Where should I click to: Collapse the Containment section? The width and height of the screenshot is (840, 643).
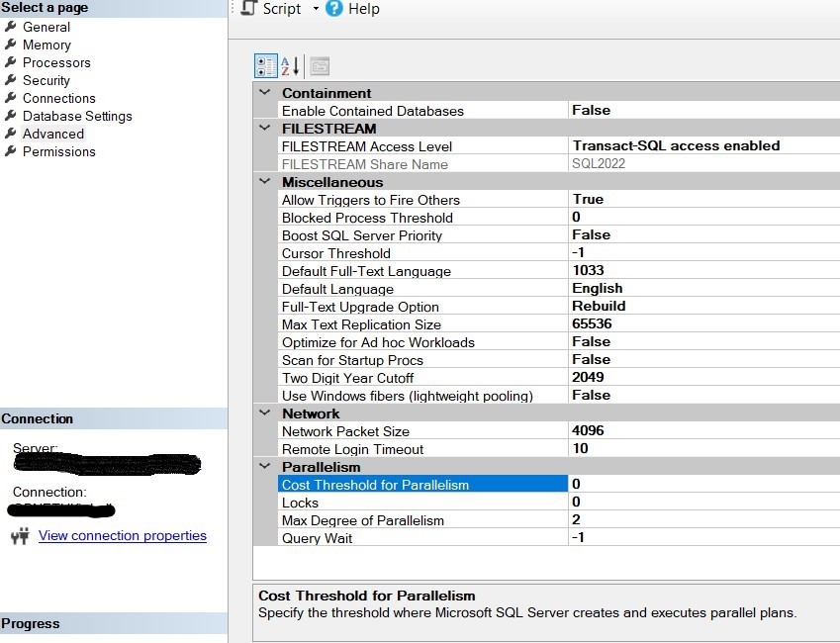point(264,93)
